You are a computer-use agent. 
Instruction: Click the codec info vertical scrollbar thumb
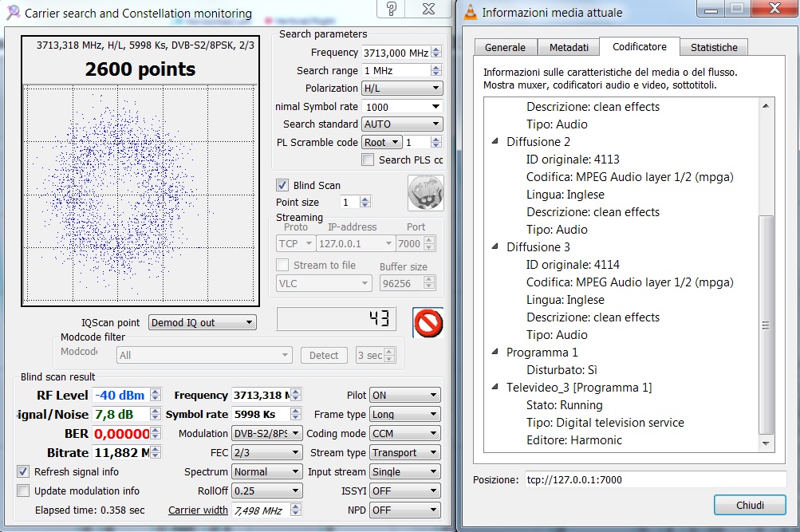pos(766,325)
